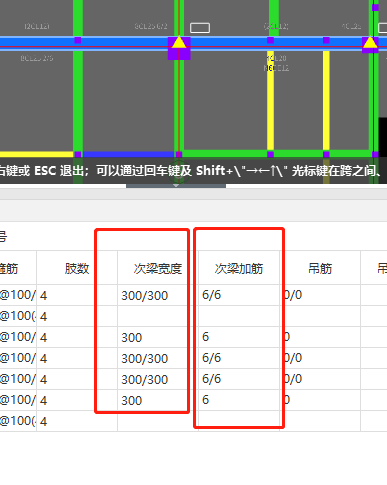Screen dimensions: 387x485
Task: Click purple node atop the left yellow beam
Action: [x=270, y=40]
